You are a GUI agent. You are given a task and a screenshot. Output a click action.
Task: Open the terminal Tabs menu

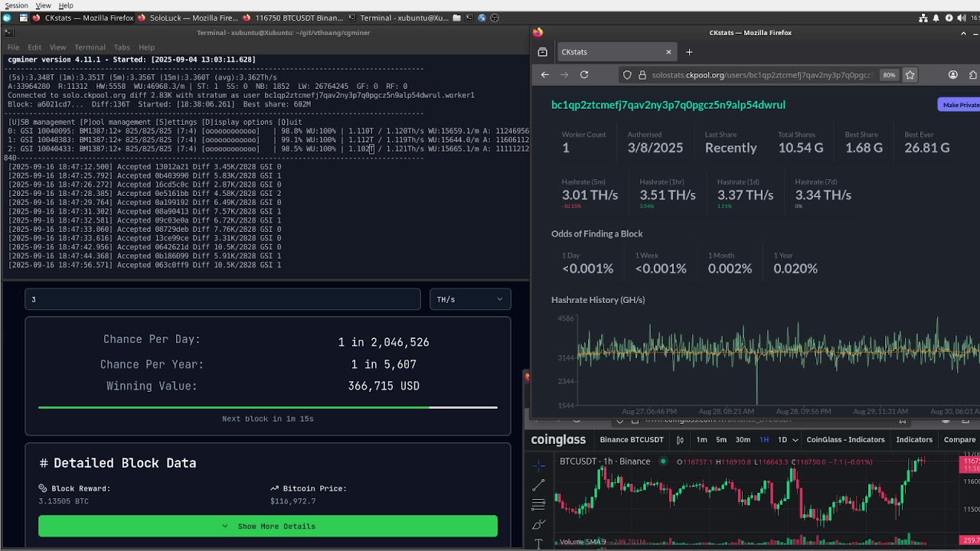coord(122,47)
